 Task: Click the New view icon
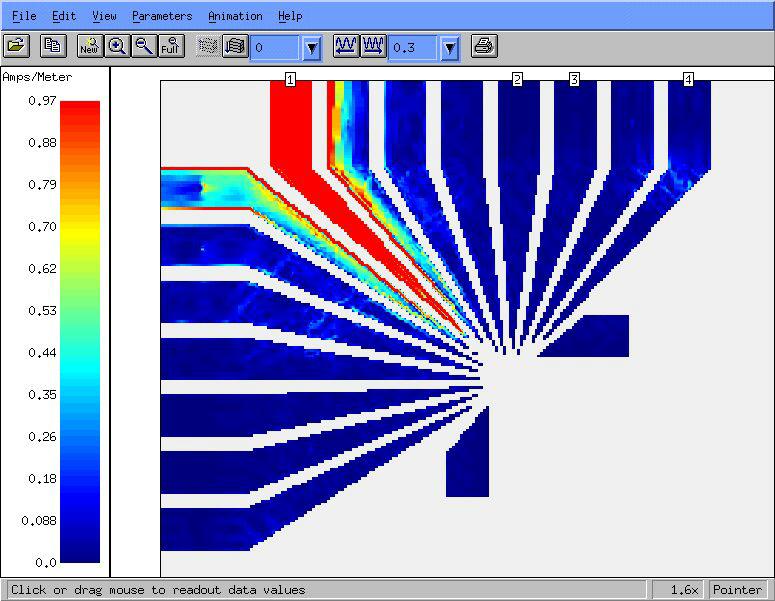[x=89, y=46]
